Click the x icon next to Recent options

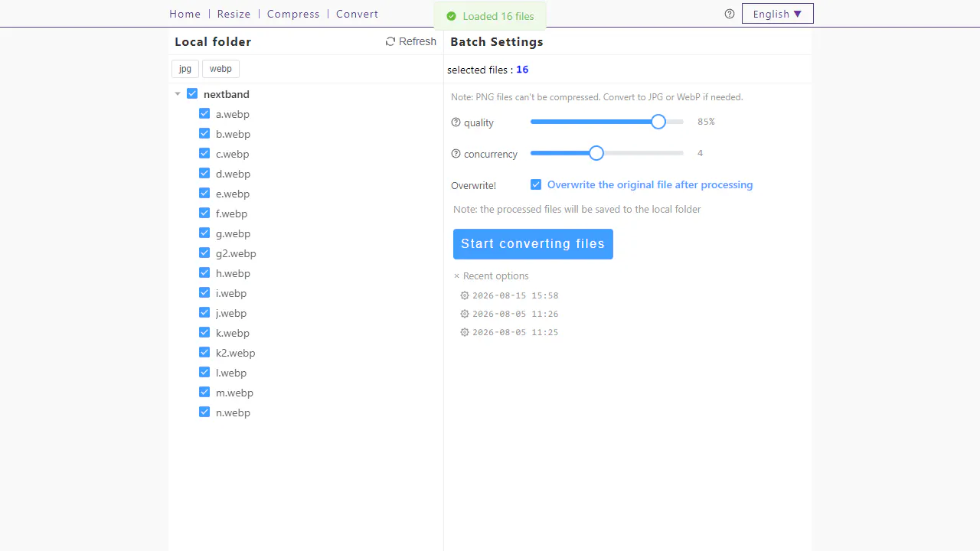point(457,276)
